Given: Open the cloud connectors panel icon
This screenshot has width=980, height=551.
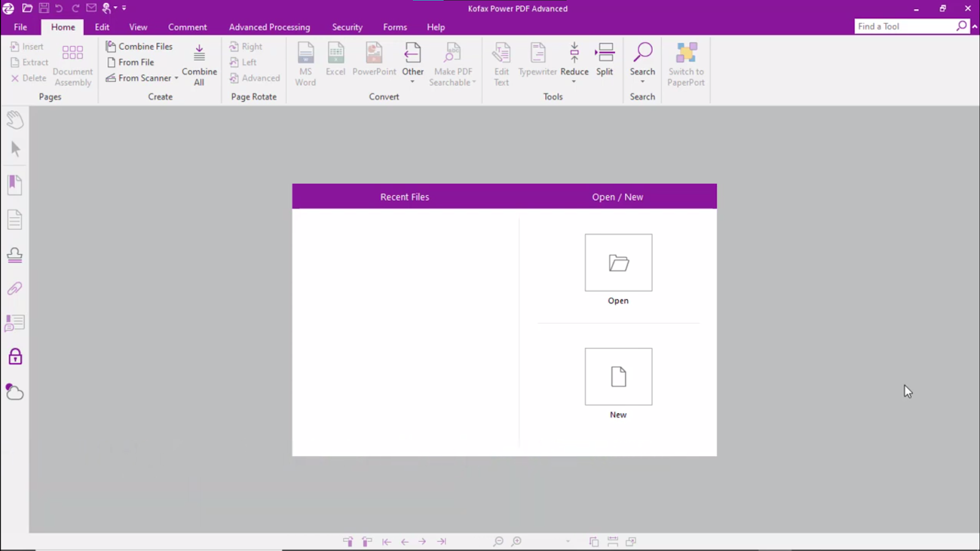Looking at the screenshot, I should (15, 392).
